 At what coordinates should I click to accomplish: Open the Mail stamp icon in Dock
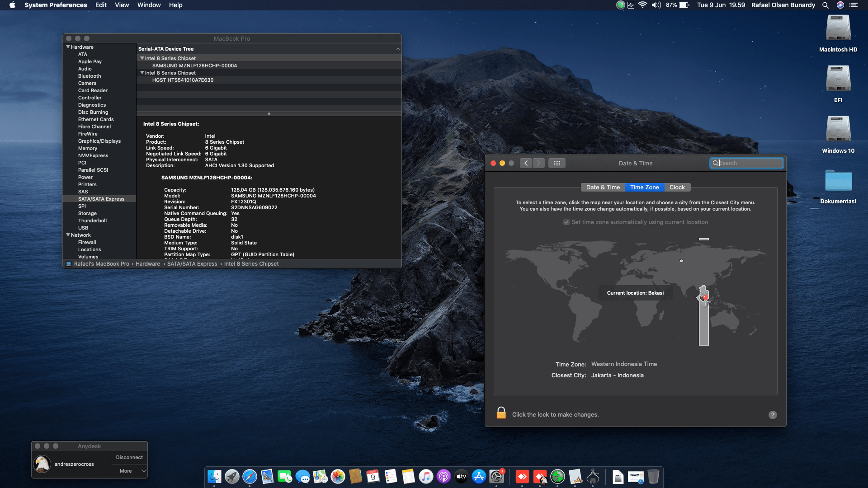click(x=267, y=476)
